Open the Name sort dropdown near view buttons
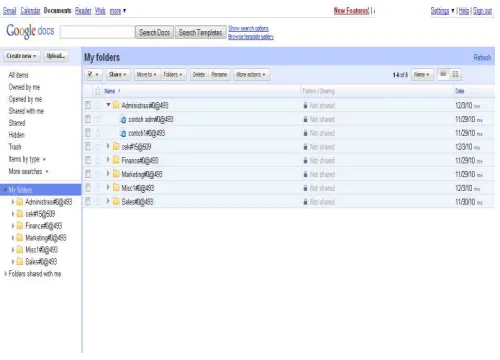 click(x=422, y=75)
